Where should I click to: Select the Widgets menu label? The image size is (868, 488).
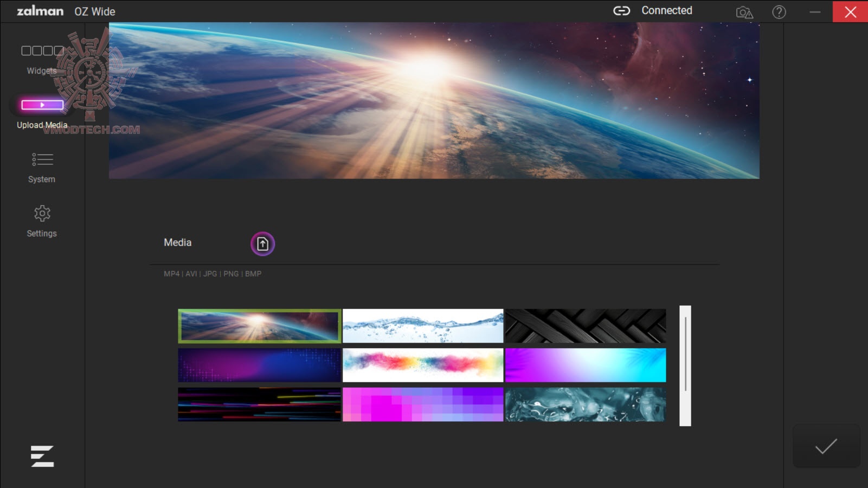point(42,71)
